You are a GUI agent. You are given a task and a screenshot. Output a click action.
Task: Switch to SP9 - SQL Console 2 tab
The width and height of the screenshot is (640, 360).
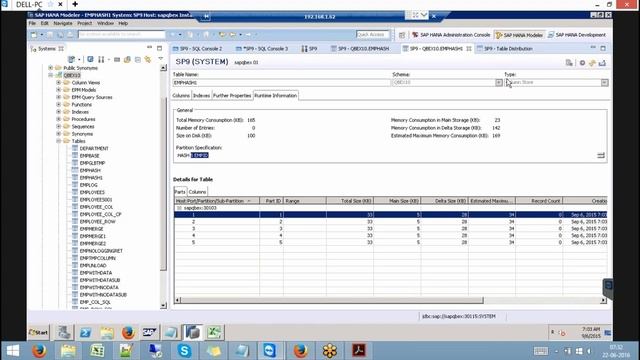(x=198, y=49)
